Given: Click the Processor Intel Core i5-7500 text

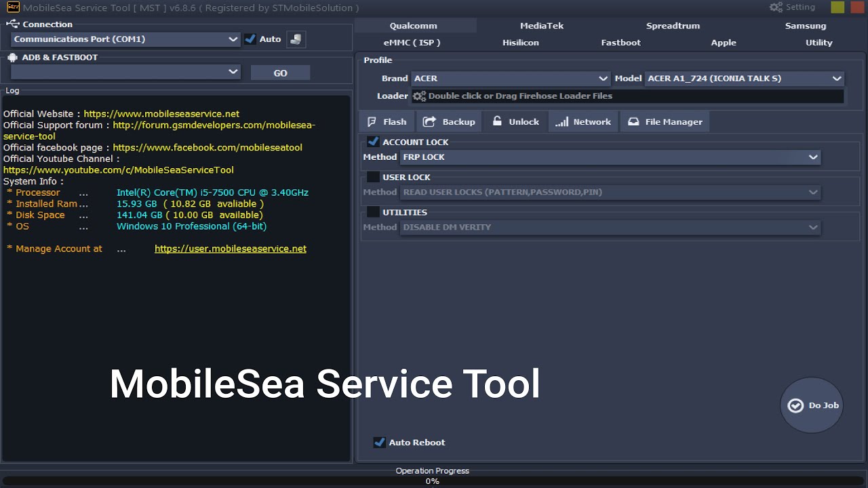Looking at the screenshot, I should tap(212, 192).
